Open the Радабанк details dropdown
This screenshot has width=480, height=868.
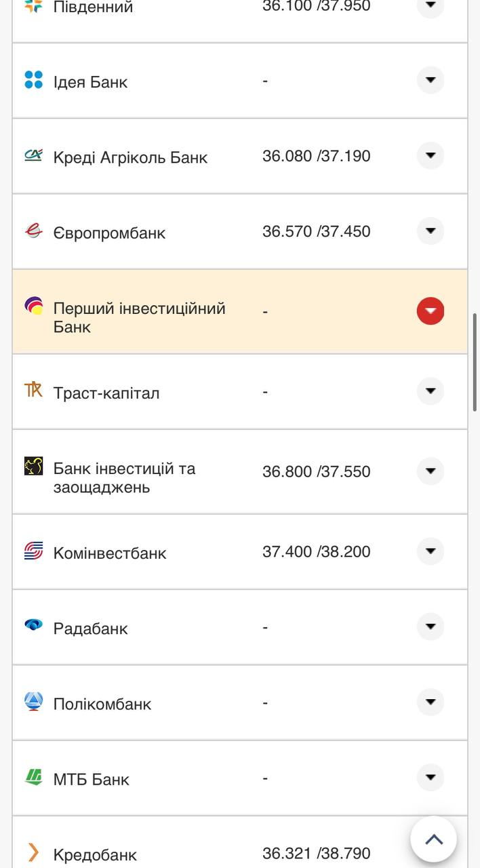(x=430, y=627)
